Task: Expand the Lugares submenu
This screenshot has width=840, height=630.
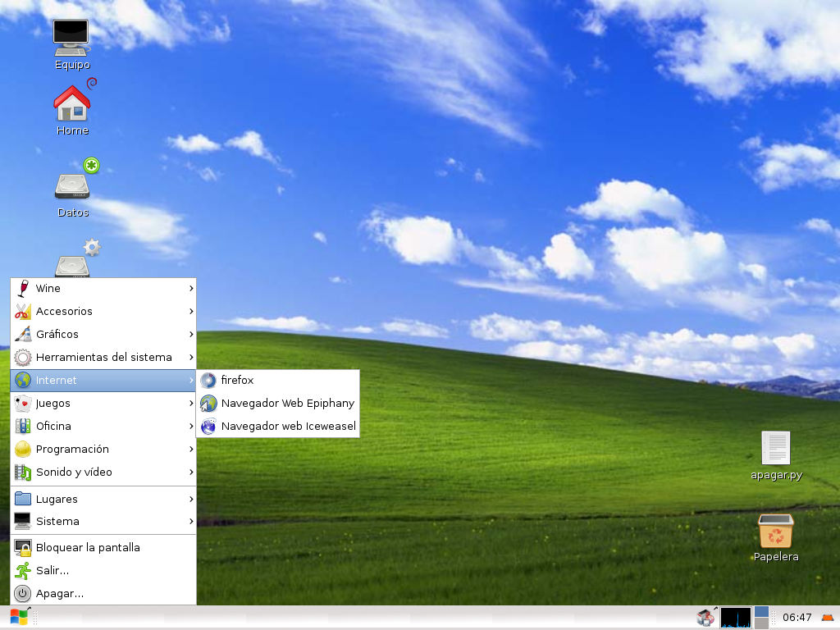Action: click(103, 499)
